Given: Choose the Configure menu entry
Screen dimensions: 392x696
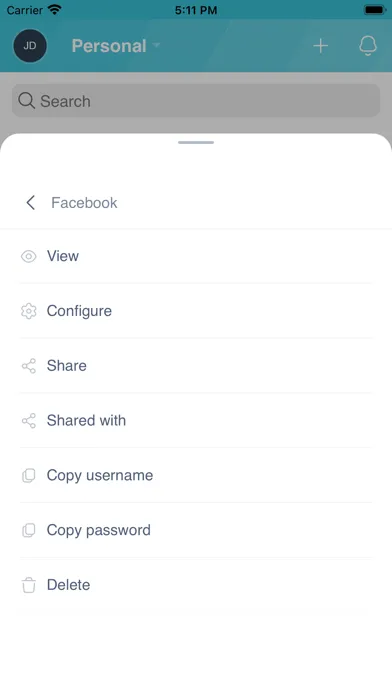Looking at the screenshot, I should (196, 311).
